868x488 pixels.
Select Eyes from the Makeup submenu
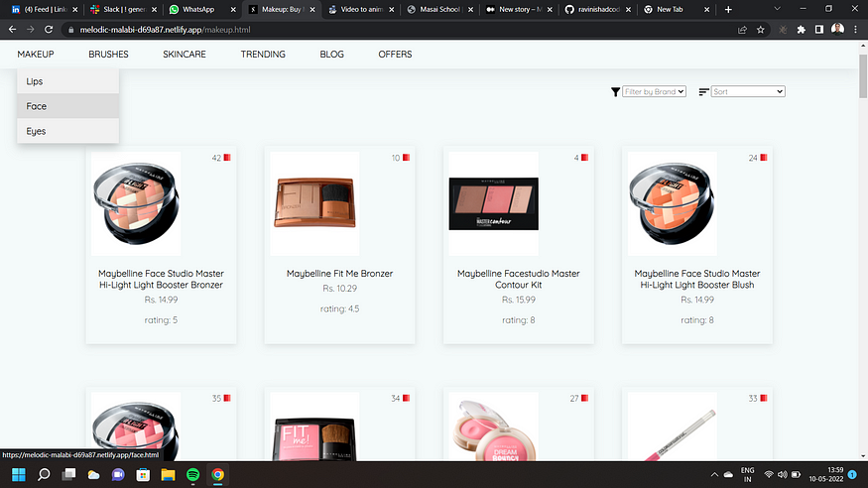(68, 131)
